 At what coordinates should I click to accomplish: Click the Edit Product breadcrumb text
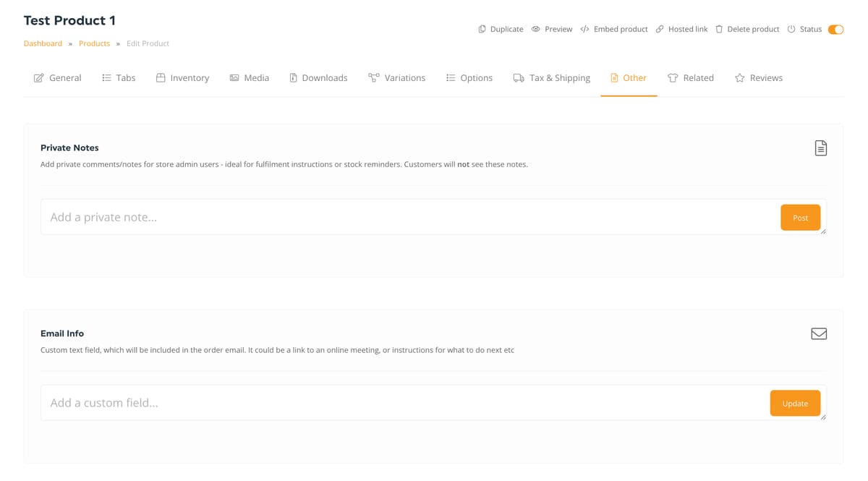(148, 43)
